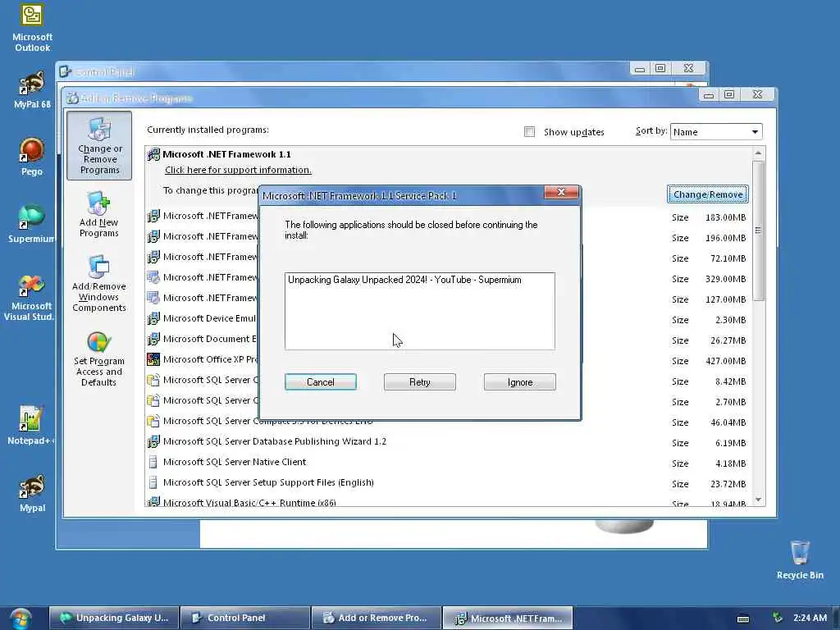Select Add New Programs sidebar icon
The image size is (840, 630).
tap(99, 214)
